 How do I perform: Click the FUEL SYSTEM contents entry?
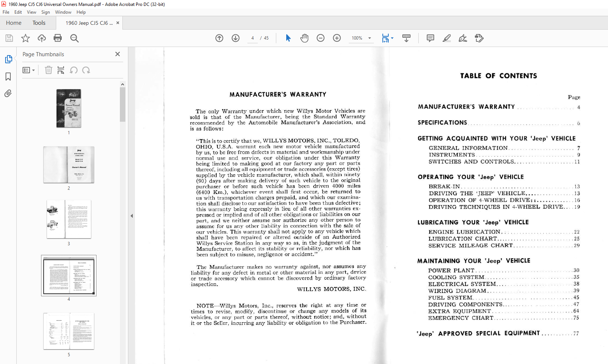tap(504, 298)
